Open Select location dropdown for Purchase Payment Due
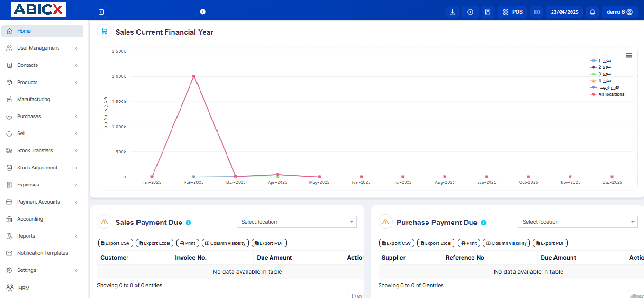Image resolution: width=644 pixels, height=298 pixels. (578, 222)
